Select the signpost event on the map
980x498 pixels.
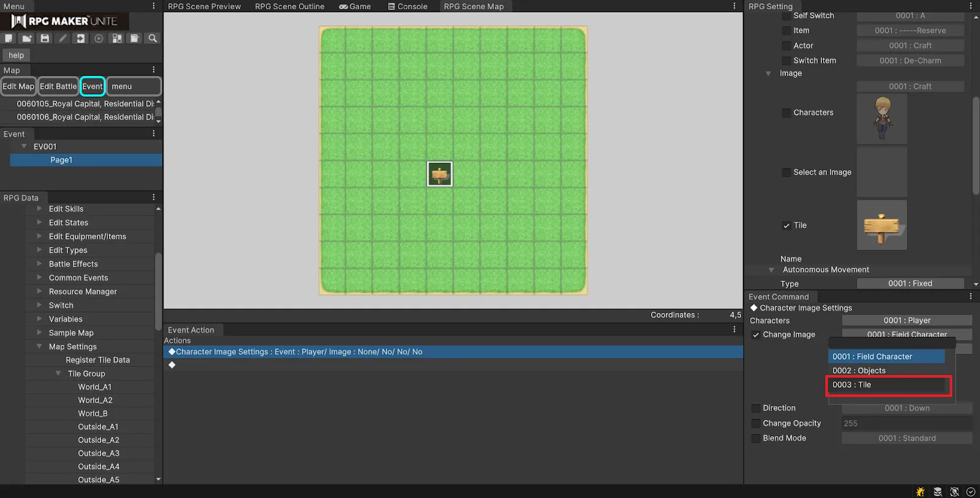[439, 174]
